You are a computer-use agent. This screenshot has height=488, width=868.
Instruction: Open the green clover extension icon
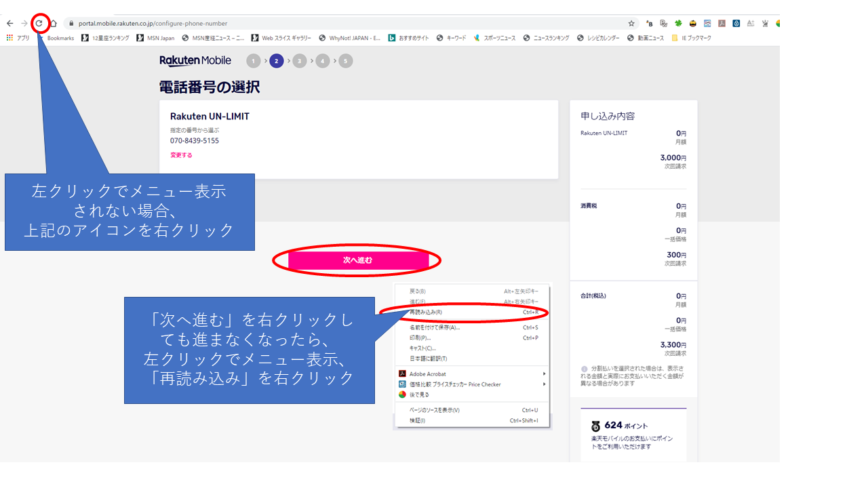pyautogui.click(x=678, y=23)
